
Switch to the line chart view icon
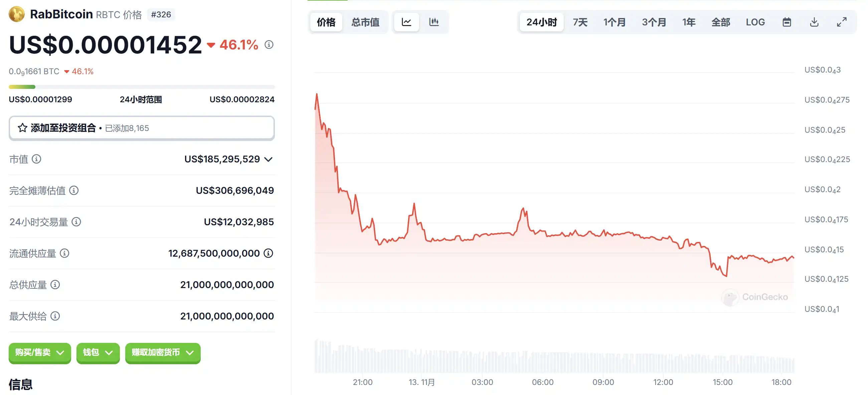pos(406,22)
